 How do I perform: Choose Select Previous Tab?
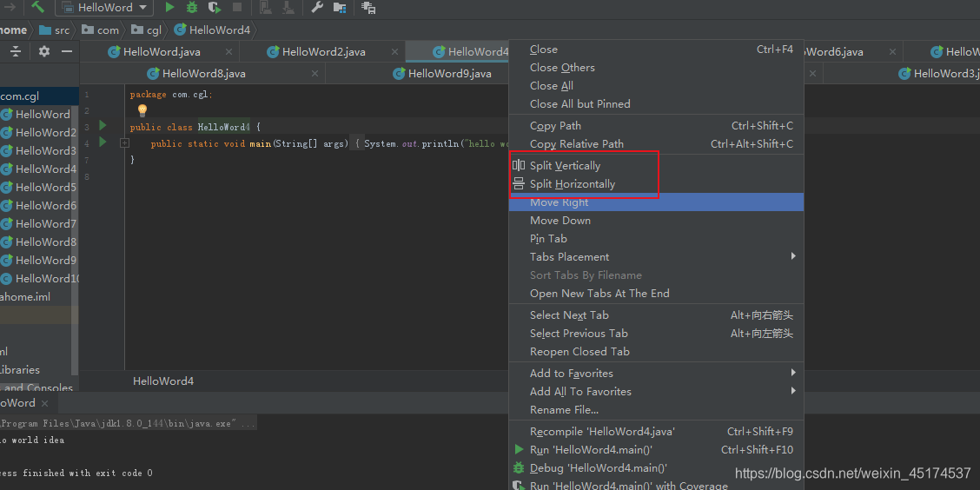point(656,333)
